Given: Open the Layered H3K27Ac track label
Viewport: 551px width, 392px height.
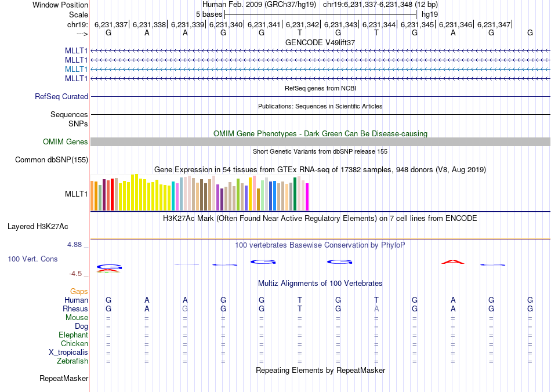Looking at the screenshot, I should 38,227.
